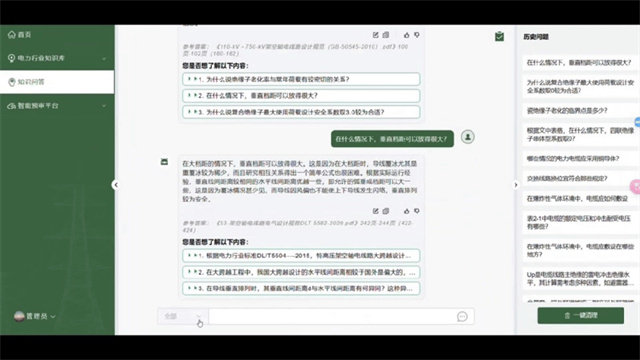Collapse the history panel with the right arrow
Screen dimensions: 640x360
click(516, 185)
